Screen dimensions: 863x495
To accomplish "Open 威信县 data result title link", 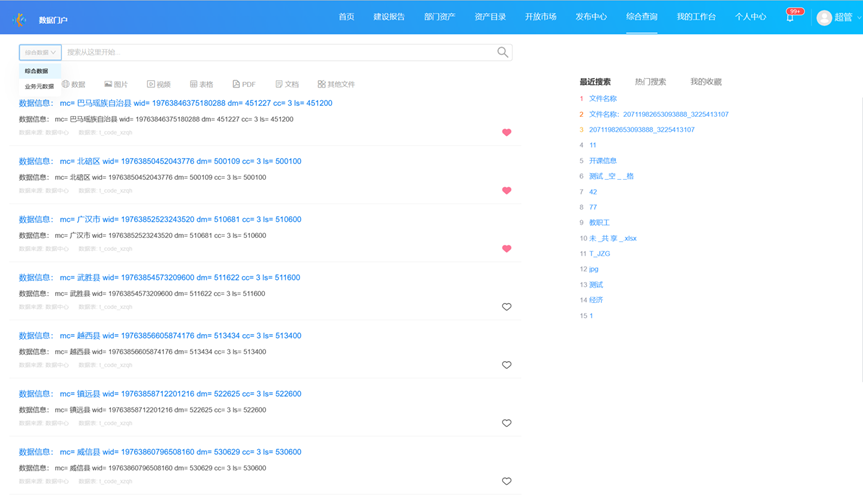I will (x=160, y=452).
